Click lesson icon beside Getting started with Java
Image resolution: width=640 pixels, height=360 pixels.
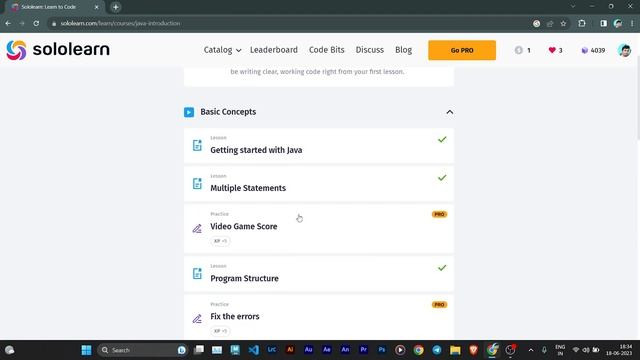(x=197, y=145)
